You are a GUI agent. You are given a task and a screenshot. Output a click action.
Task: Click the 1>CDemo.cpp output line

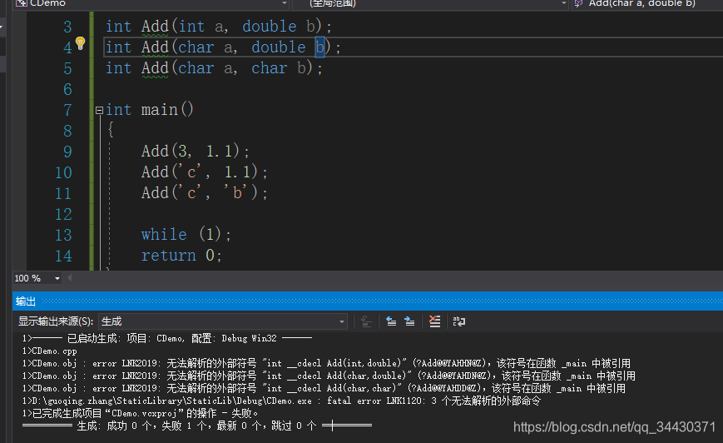point(49,351)
